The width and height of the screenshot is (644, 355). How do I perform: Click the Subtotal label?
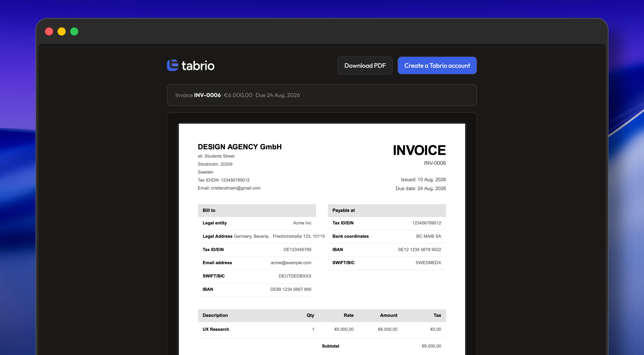click(x=330, y=346)
